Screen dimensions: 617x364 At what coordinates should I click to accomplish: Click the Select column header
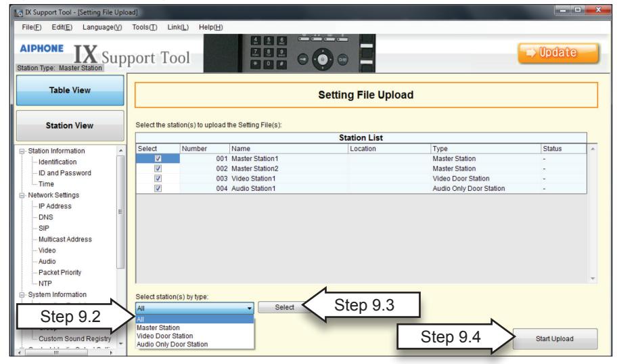click(158, 149)
